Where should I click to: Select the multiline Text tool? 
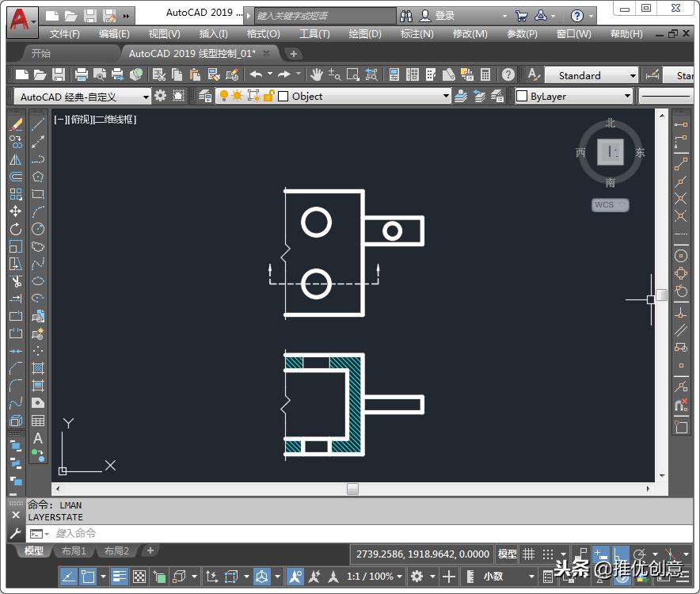(38, 438)
